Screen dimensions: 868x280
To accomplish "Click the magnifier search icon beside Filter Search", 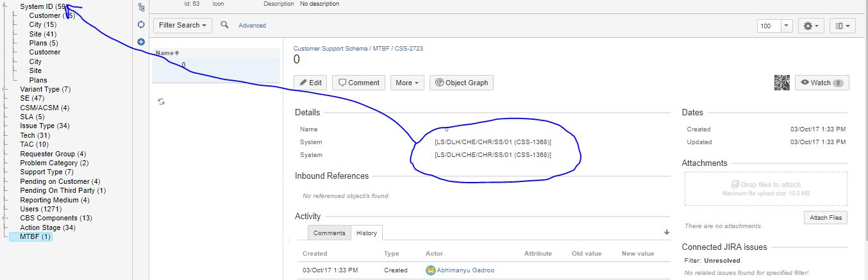I will [x=224, y=25].
